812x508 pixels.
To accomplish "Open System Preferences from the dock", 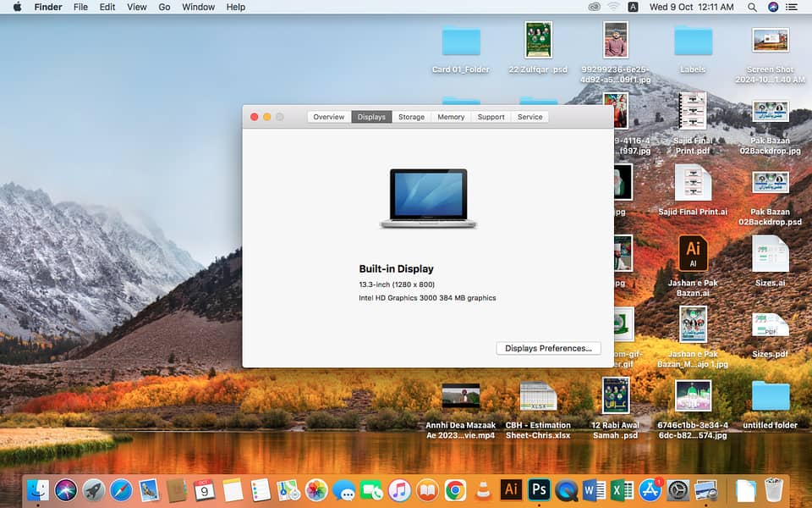I will click(678, 489).
